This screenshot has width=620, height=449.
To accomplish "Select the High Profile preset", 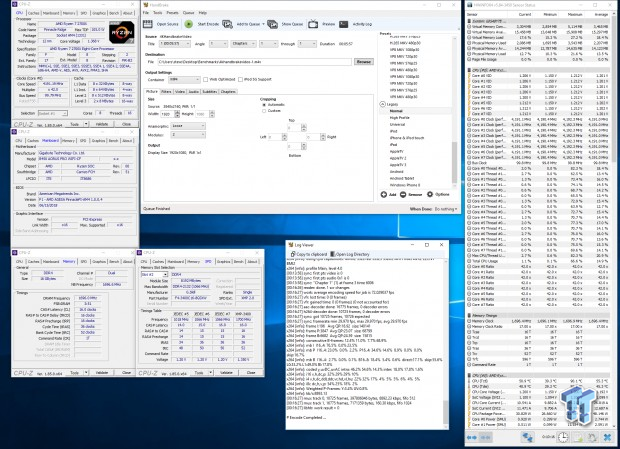I will tap(400, 118).
